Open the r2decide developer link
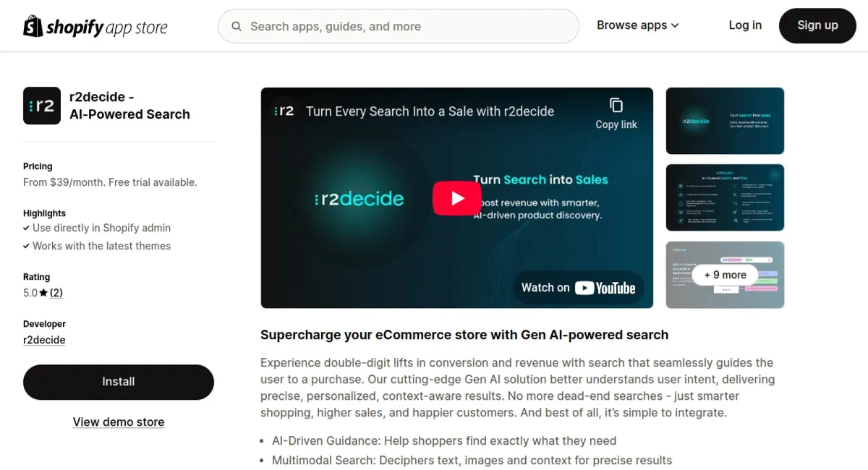This screenshot has width=868, height=470. tap(44, 340)
